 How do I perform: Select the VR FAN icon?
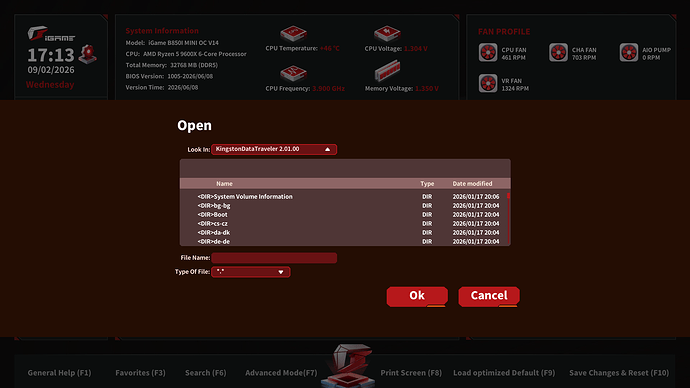click(x=488, y=83)
